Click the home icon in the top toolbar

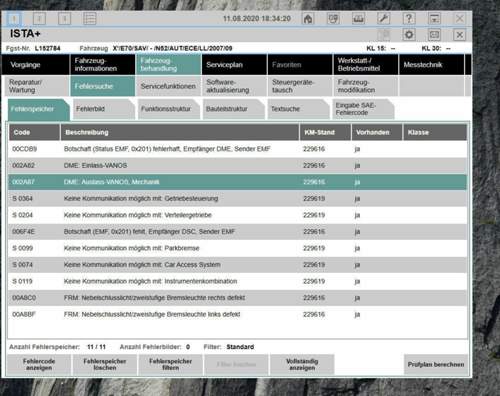[308, 18]
